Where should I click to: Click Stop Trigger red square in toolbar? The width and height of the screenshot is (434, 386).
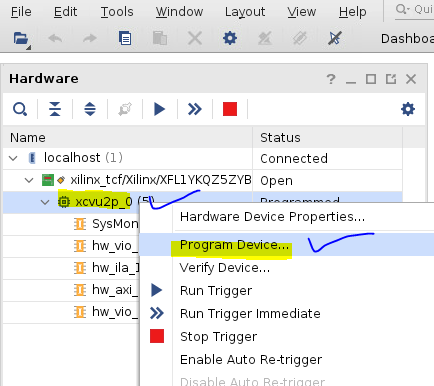pos(230,109)
